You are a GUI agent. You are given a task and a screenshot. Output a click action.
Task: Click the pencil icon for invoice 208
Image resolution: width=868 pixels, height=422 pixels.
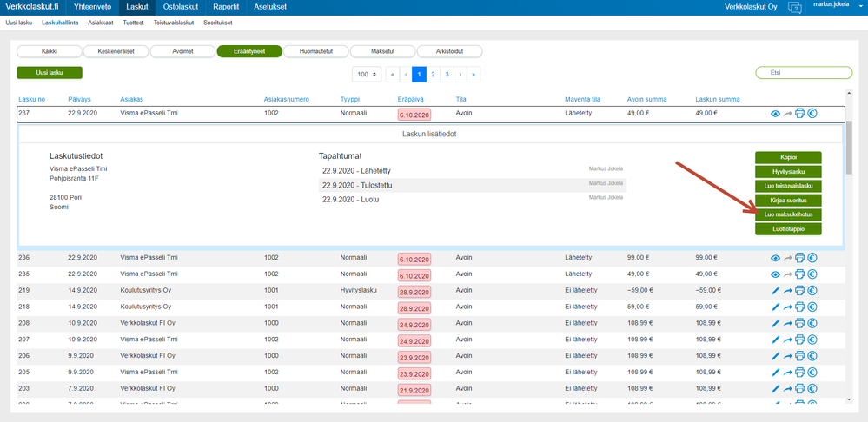(775, 324)
